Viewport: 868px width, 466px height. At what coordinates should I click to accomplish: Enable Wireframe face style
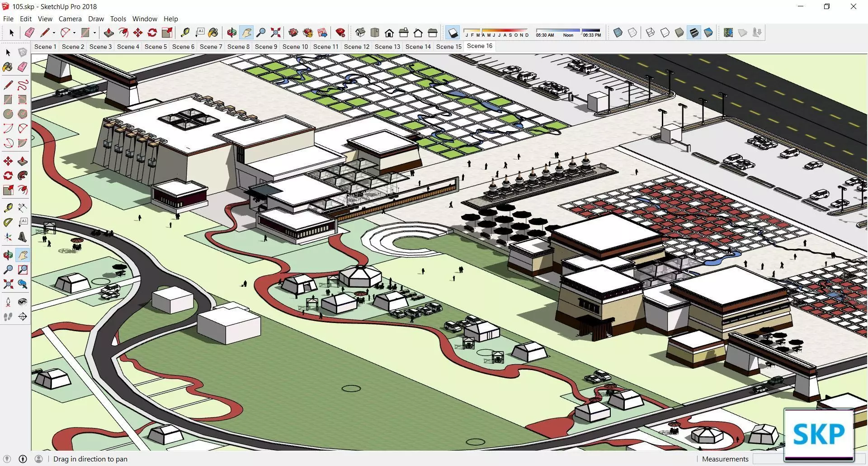pyautogui.click(x=651, y=33)
